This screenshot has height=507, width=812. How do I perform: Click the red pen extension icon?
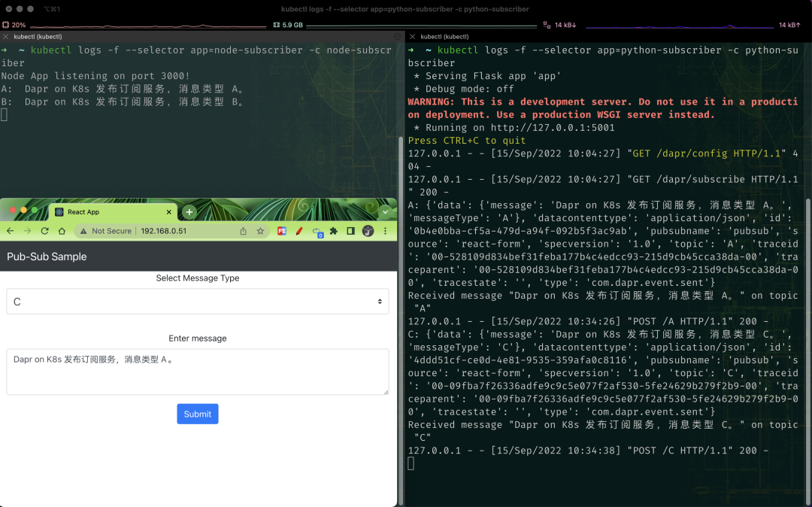tap(298, 231)
